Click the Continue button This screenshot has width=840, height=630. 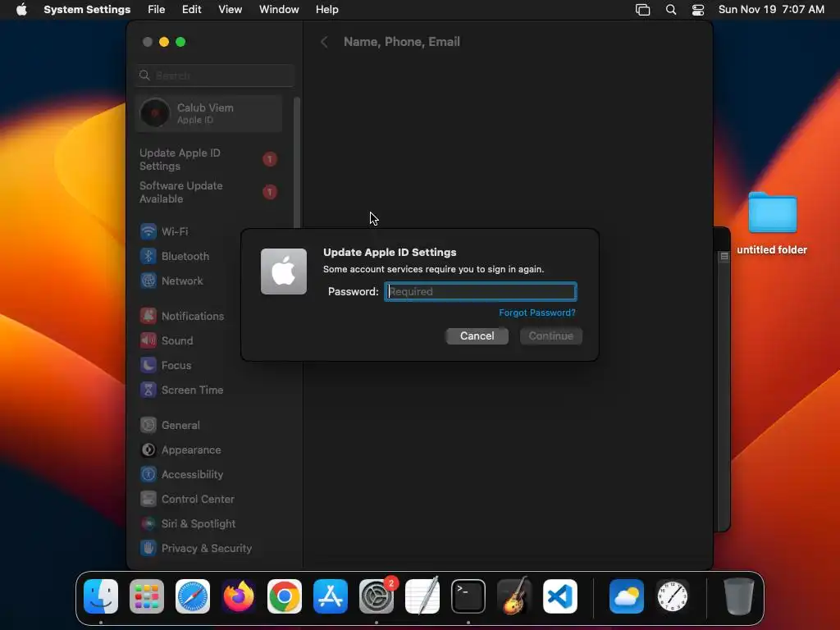pyautogui.click(x=550, y=336)
